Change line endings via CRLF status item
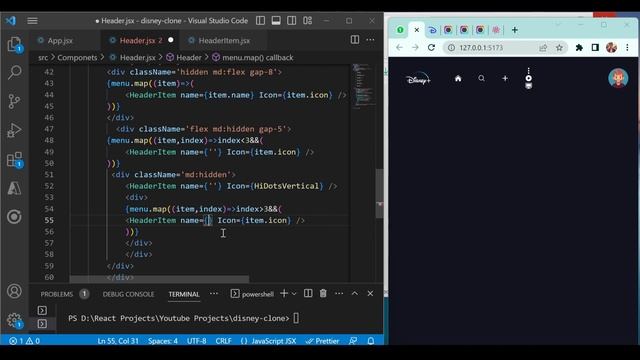The image size is (640, 360). [x=223, y=341]
